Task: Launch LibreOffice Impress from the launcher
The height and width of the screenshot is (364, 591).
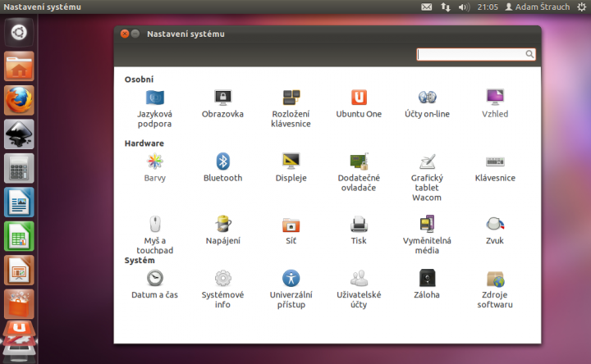Action: coord(19,271)
